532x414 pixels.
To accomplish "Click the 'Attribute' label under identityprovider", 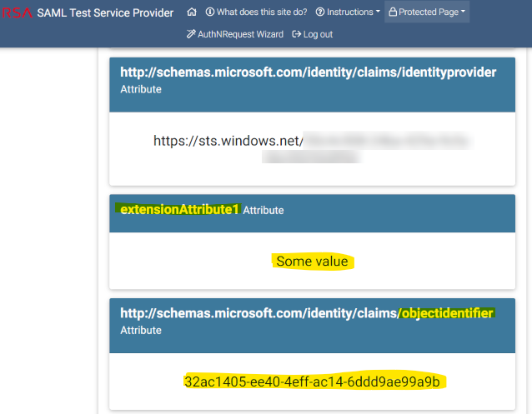I will tap(141, 89).
